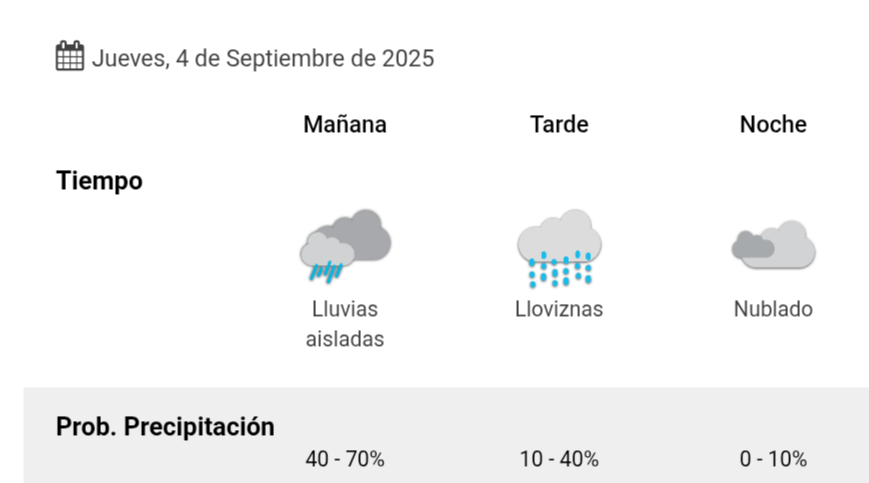Select the Noche column header
869x483 pixels.
(x=773, y=124)
